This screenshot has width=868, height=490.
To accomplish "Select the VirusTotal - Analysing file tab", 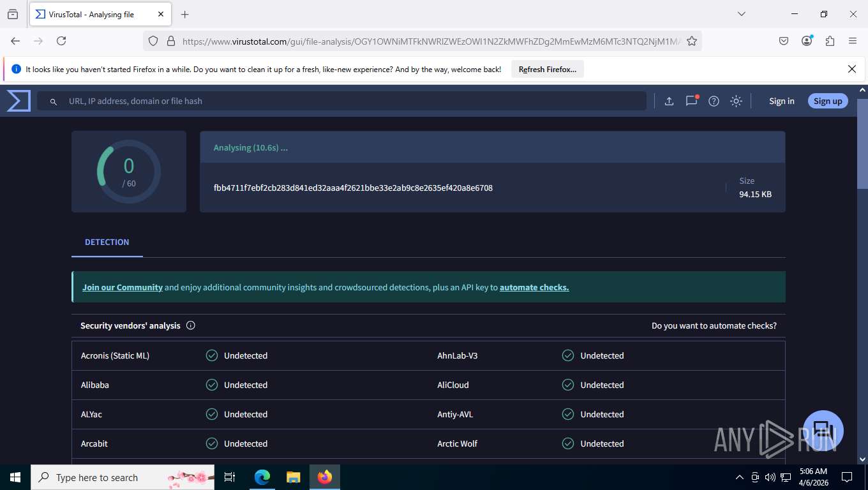I will pos(99,14).
